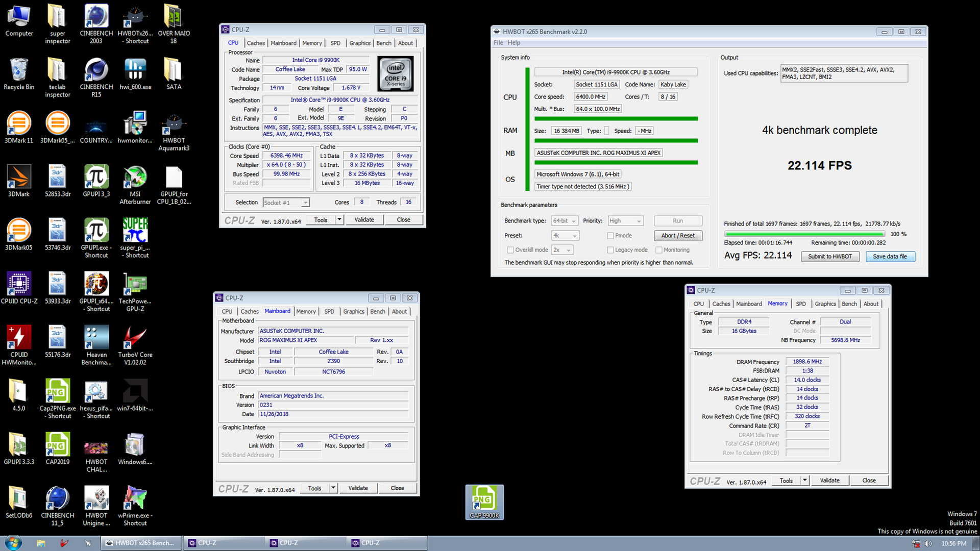Open the Preset 4k dropdown
Viewport: 980px width, 551px height.
pyautogui.click(x=566, y=236)
